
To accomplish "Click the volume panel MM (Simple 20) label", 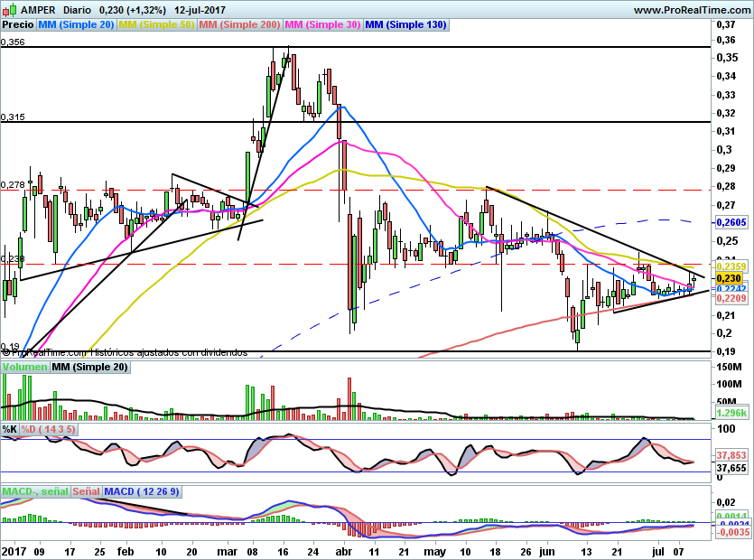I will click(89, 367).
